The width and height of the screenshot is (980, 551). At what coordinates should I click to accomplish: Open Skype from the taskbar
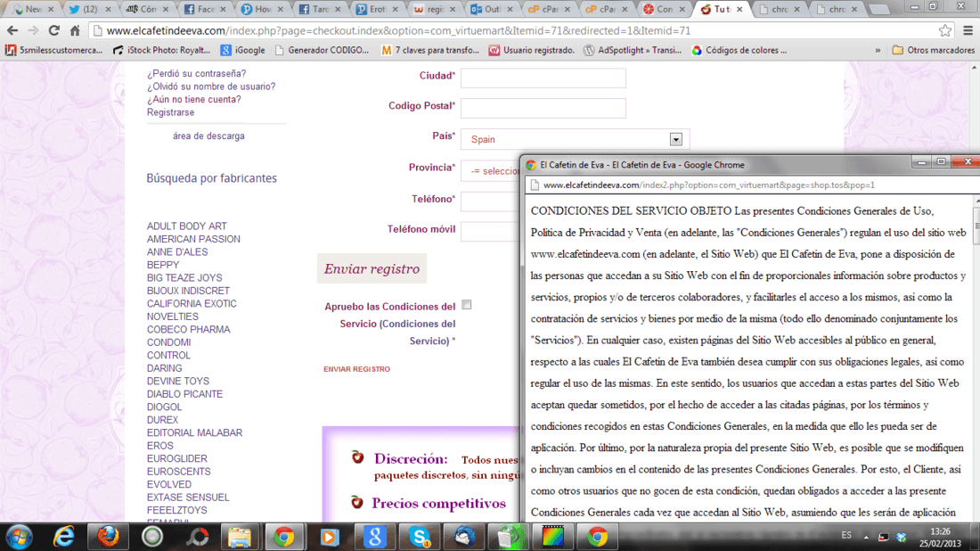[420, 537]
